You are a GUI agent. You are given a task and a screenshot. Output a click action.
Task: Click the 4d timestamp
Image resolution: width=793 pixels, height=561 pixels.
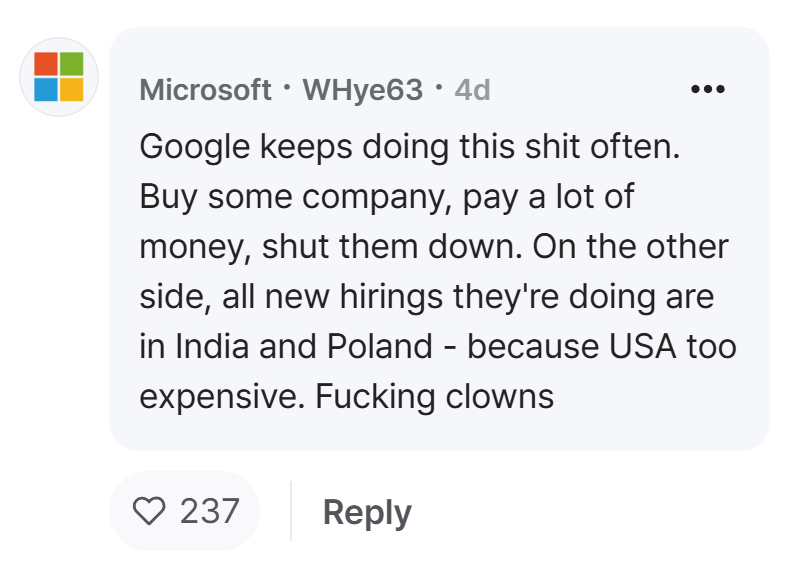[472, 90]
